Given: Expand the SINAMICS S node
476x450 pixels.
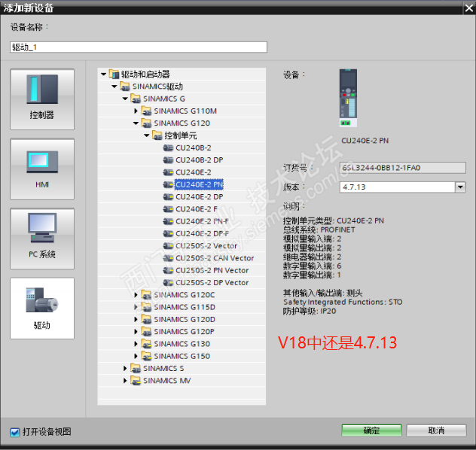Looking at the screenshot, I should click(125, 368).
